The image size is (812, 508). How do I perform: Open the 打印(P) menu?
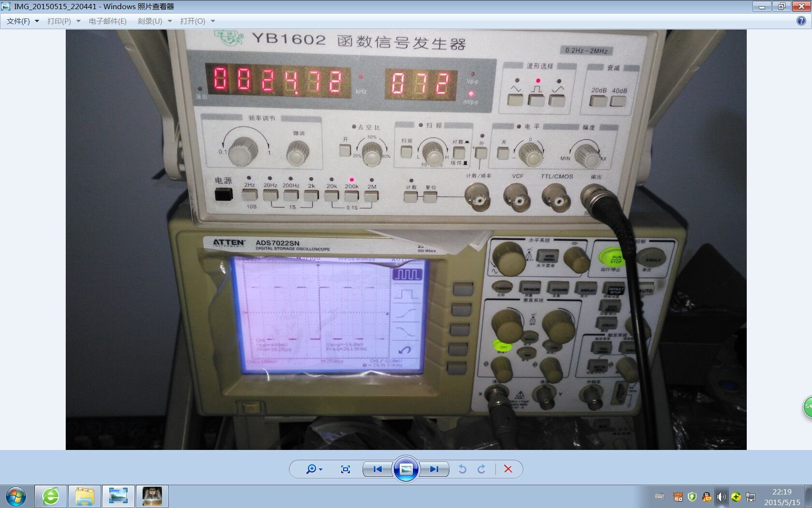coord(64,21)
